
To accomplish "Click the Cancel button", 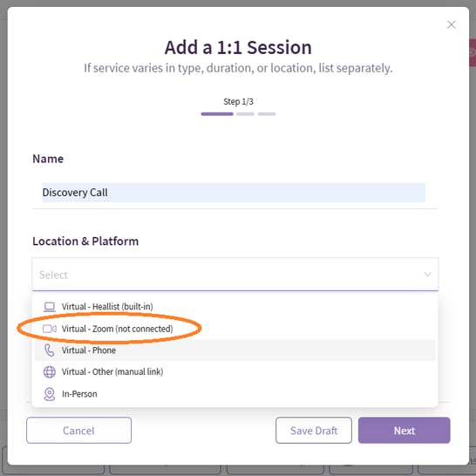I will (78, 430).
